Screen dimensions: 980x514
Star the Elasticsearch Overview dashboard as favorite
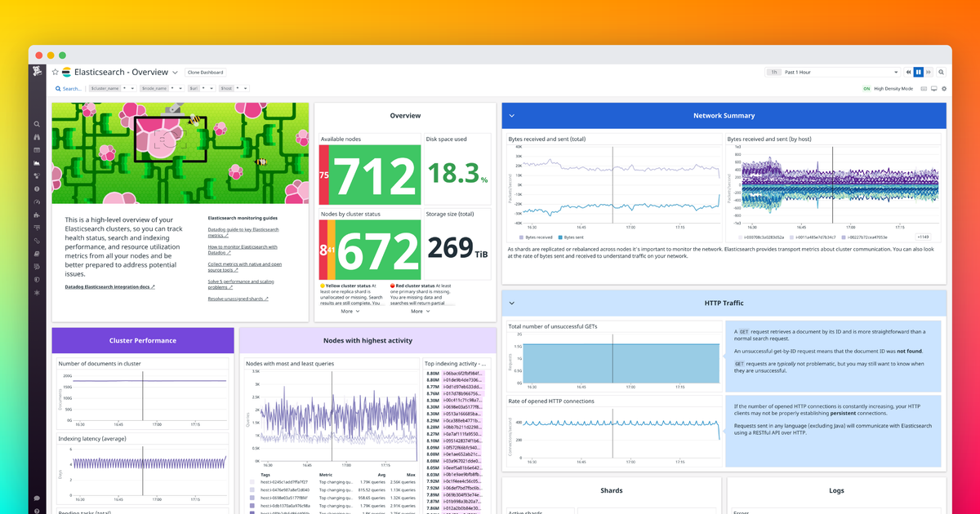[x=56, y=72]
